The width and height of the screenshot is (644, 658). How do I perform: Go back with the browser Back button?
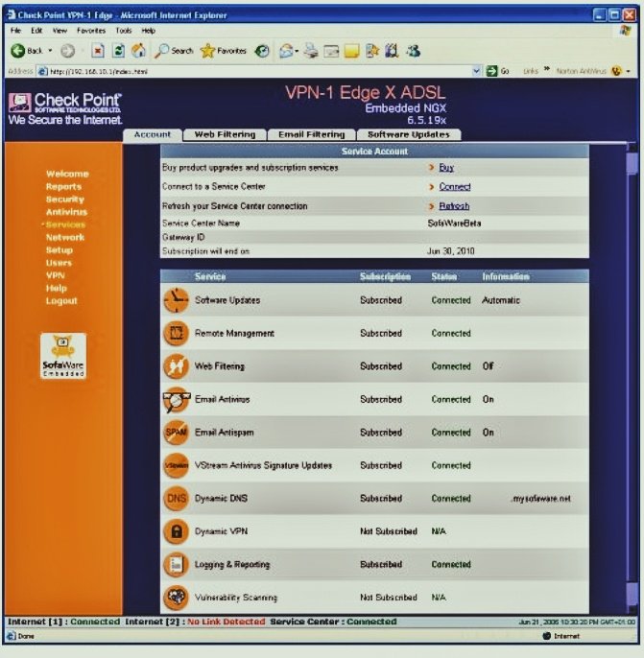pyautogui.click(x=27, y=51)
